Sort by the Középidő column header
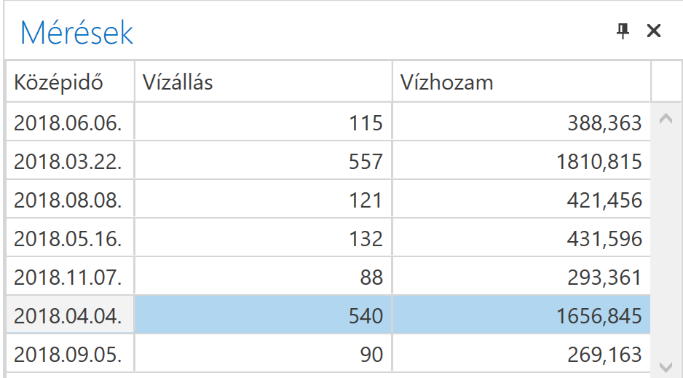Viewport: 683px width, 378px height. [70, 82]
